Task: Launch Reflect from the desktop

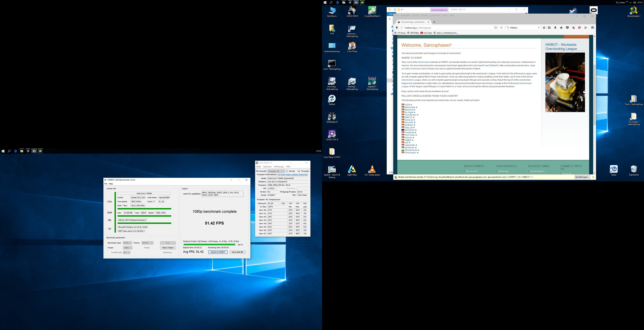Action: point(332,100)
